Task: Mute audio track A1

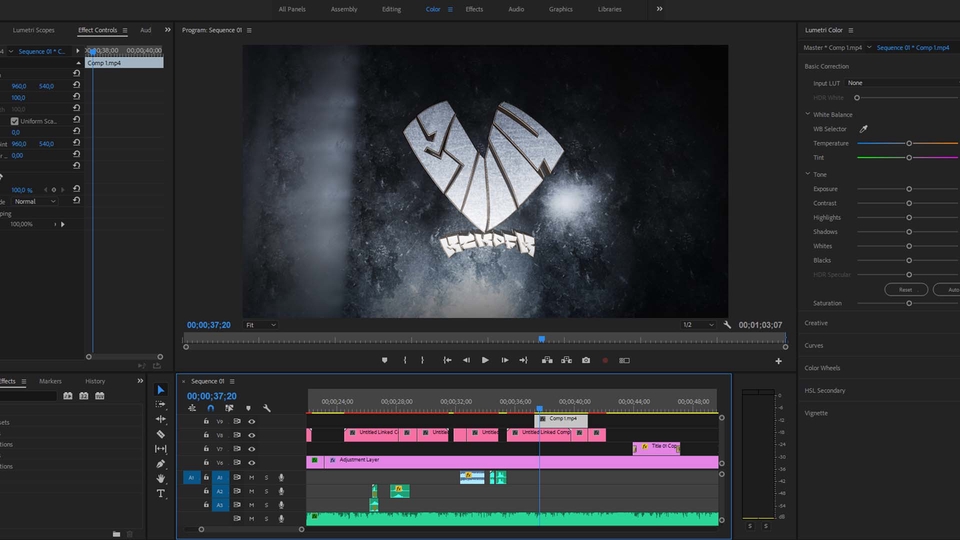Action: click(x=252, y=477)
